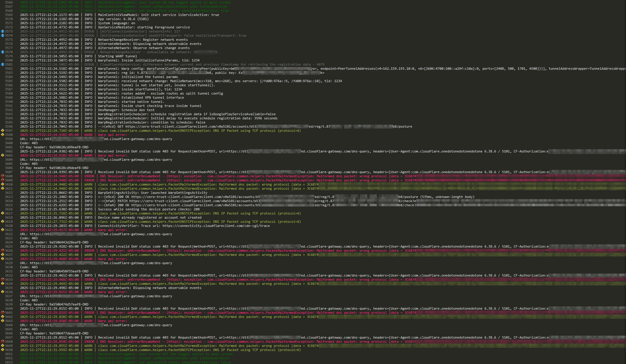Click the warning icon beside line 3603
This screenshot has width=626, height=364.
(3, 155)
